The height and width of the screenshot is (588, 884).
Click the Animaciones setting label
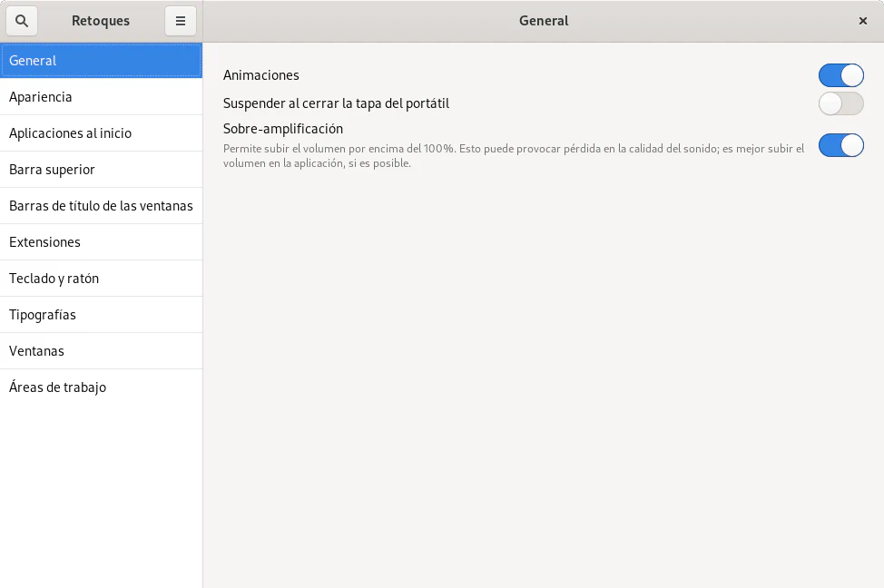coord(261,75)
